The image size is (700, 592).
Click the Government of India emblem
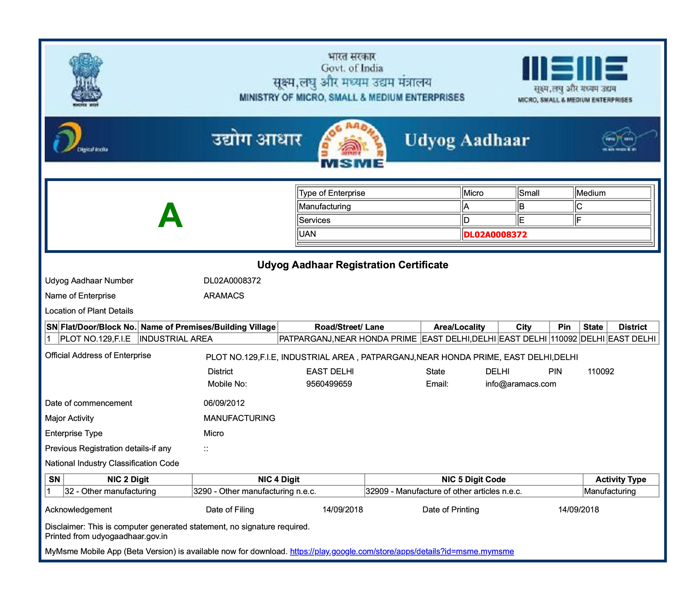pos(86,80)
